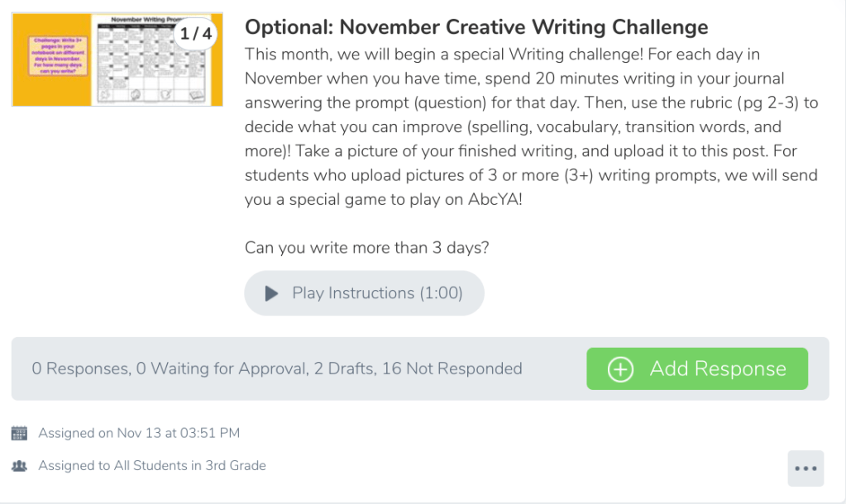Viewport: 846px width, 504px height.
Task: Open the three-dot more options menu
Action: click(x=805, y=468)
